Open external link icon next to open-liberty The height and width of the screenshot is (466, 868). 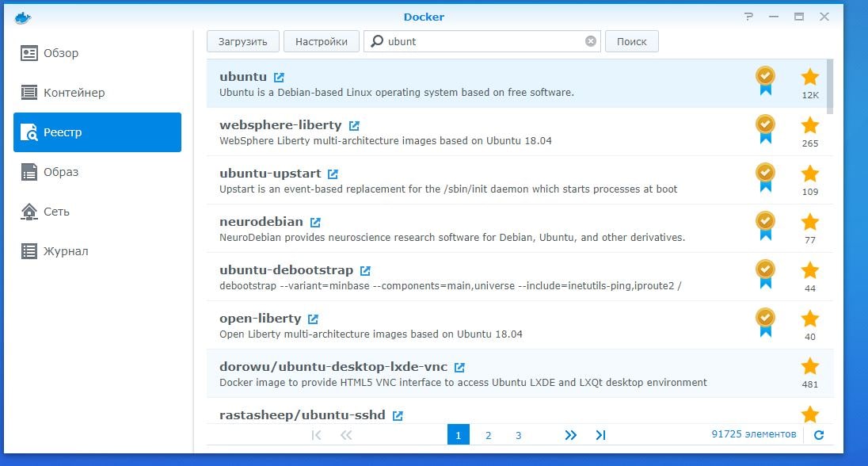coord(314,319)
